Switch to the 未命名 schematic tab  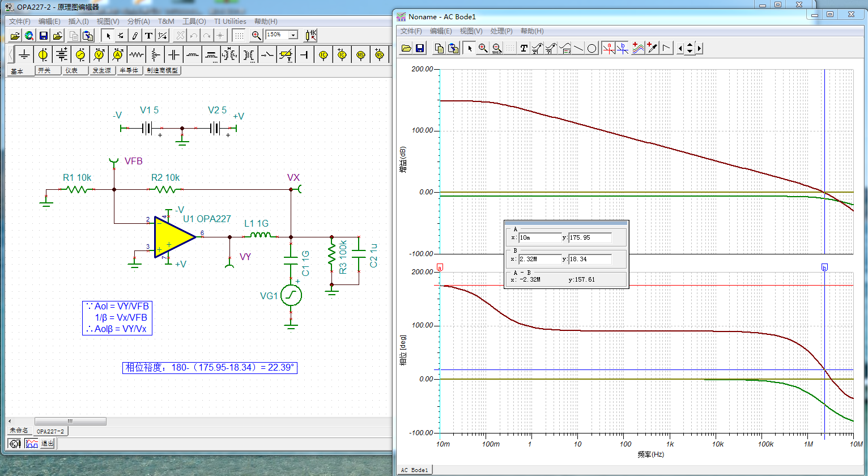18,431
